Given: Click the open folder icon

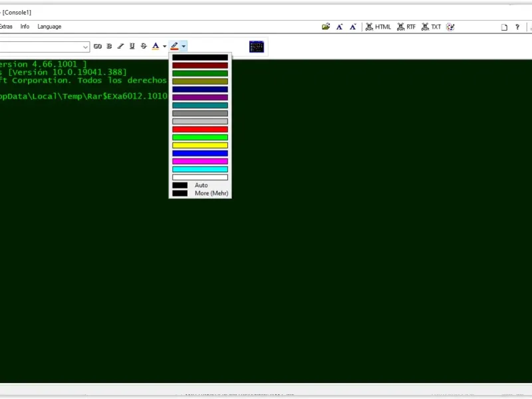Looking at the screenshot, I should [326, 27].
